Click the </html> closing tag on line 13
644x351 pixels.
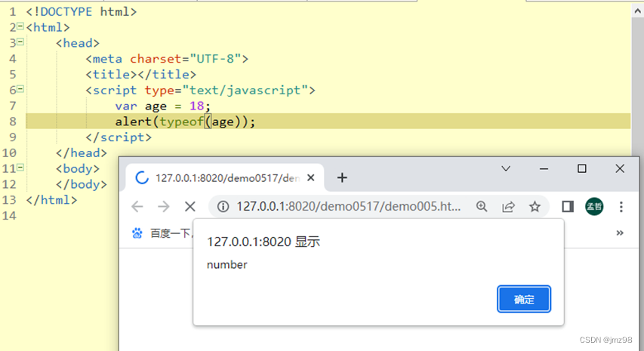pyautogui.click(x=51, y=200)
